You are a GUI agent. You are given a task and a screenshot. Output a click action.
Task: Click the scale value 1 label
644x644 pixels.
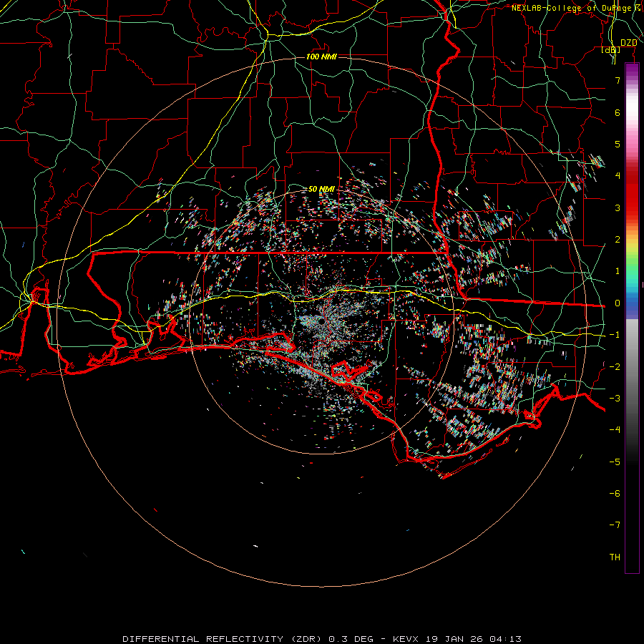[x=618, y=271]
